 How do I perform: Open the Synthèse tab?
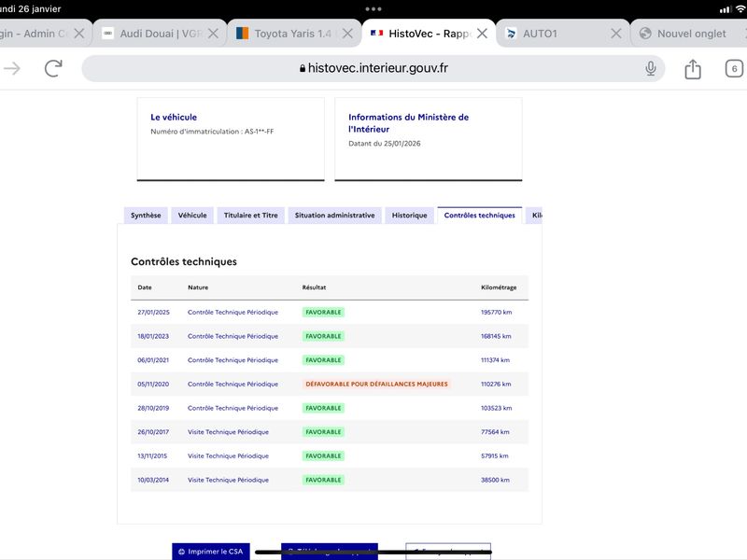pos(146,216)
